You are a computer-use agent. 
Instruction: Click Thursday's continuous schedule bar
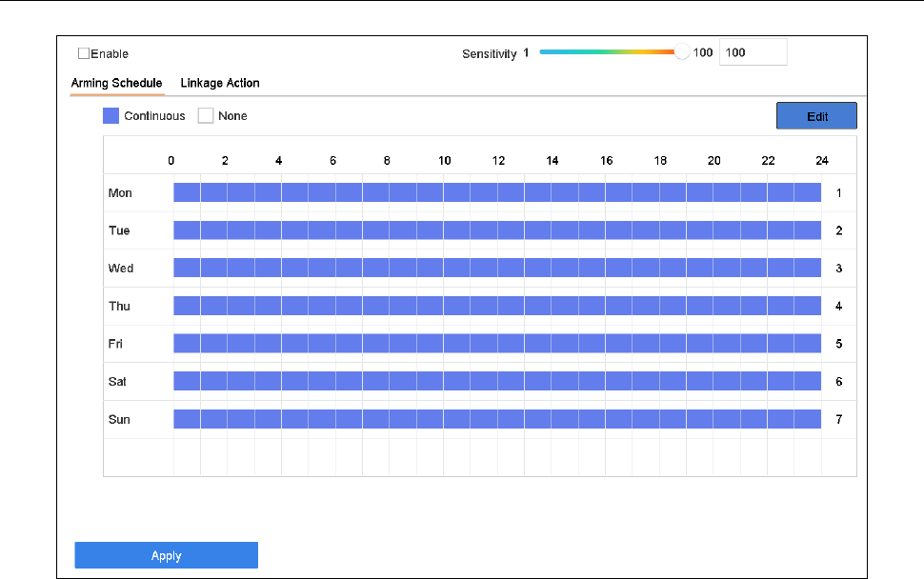click(496, 306)
